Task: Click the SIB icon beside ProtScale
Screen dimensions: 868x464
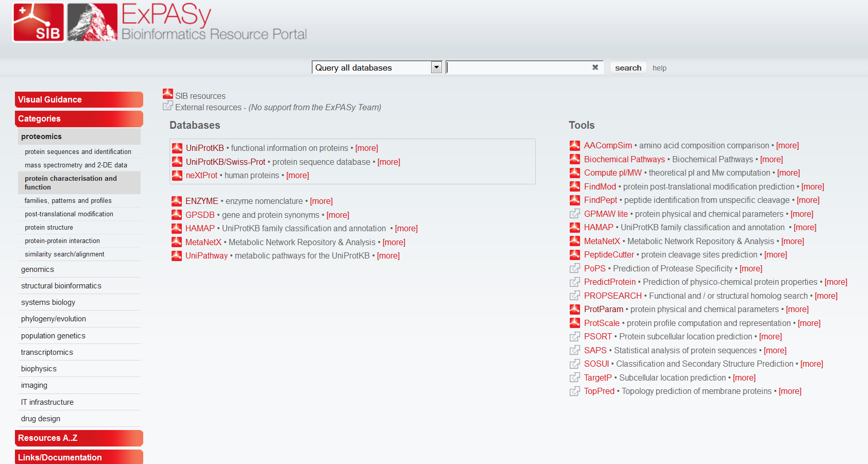Action: point(575,323)
